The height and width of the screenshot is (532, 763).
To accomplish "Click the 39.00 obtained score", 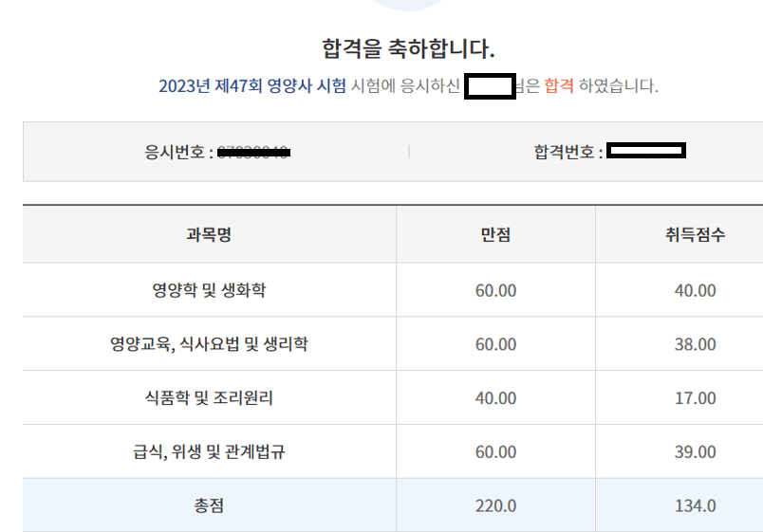I will click(695, 452).
